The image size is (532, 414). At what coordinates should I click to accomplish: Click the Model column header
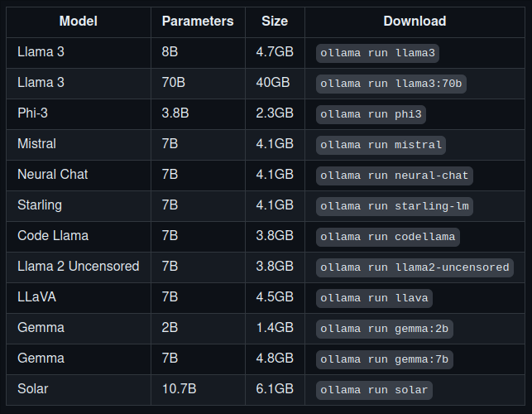click(x=79, y=22)
